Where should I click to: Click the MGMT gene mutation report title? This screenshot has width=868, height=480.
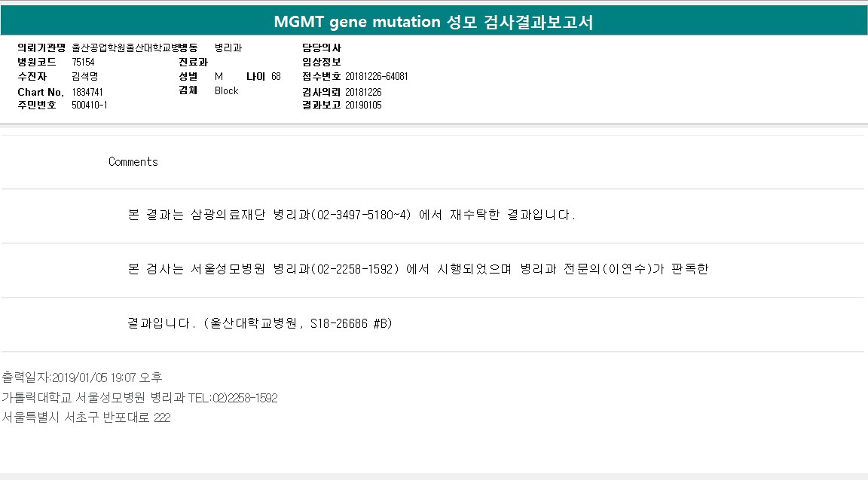click(x=433, y=22)
